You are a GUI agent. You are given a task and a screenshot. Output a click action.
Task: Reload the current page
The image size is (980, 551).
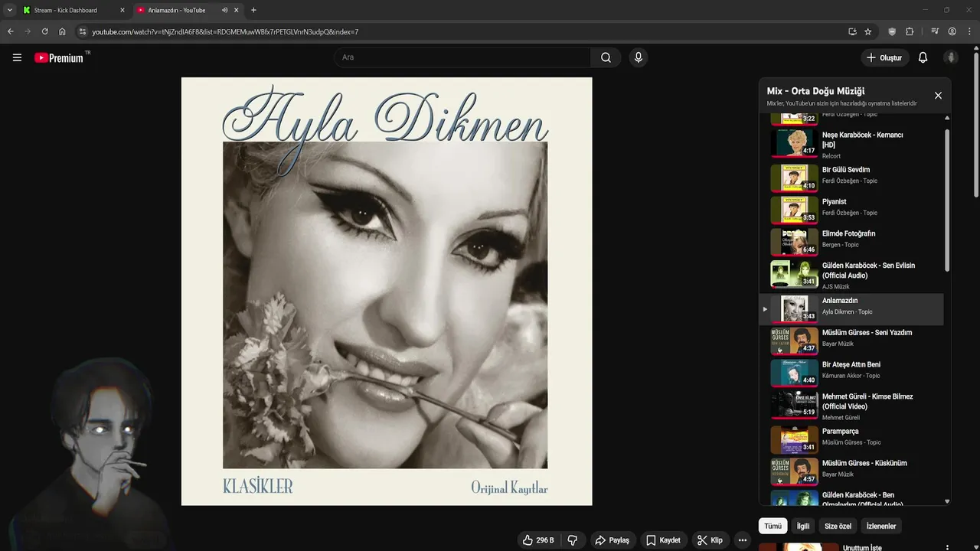(x=44, y=31)
